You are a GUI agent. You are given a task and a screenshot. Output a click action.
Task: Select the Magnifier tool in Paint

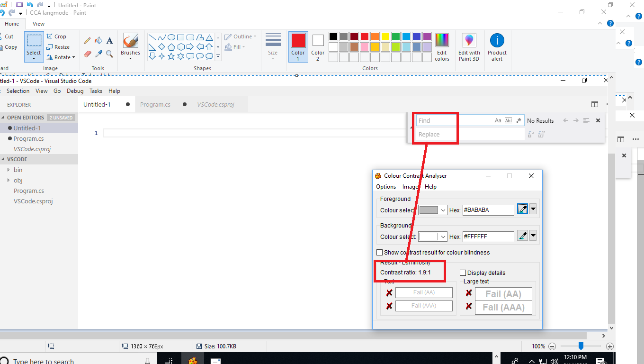109,53
